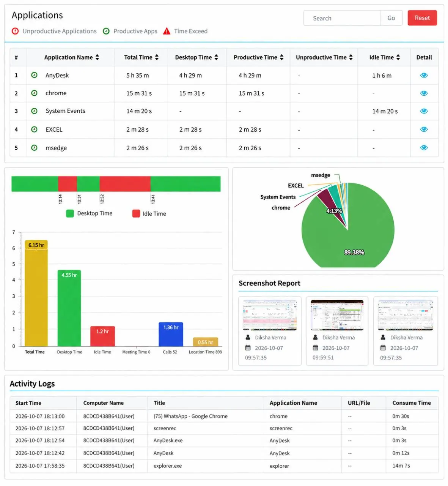Click the Consume Time column header

412,403
